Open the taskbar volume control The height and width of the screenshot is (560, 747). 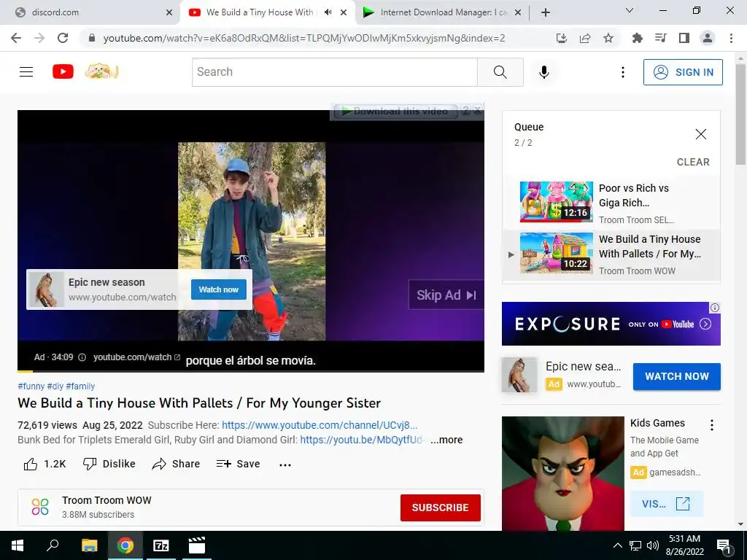653,545
